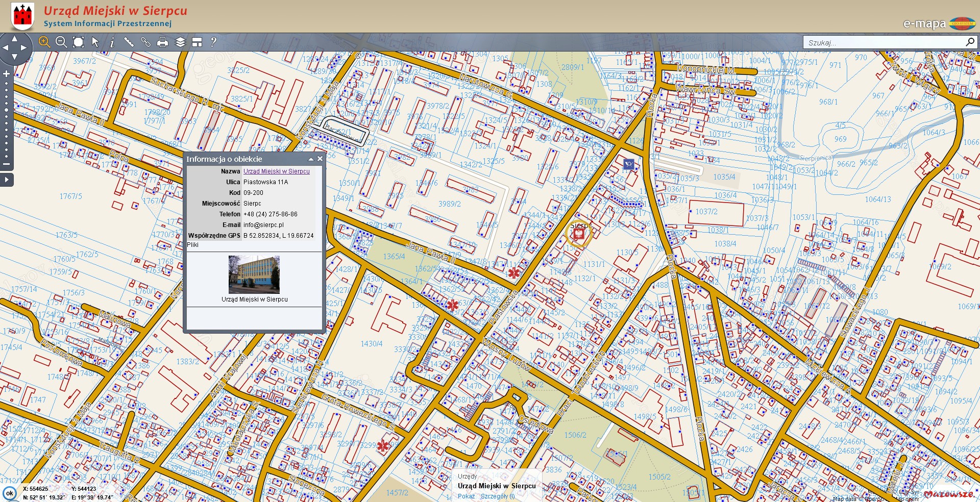980x502 pixels.
Task: Click parcel label 3989/2 on the map
Action: (x=450, y=204)
